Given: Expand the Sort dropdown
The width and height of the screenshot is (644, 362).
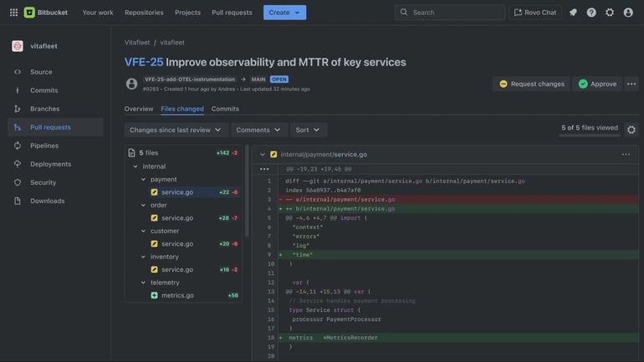Looking at the screenshot, I should pos(308,130).
